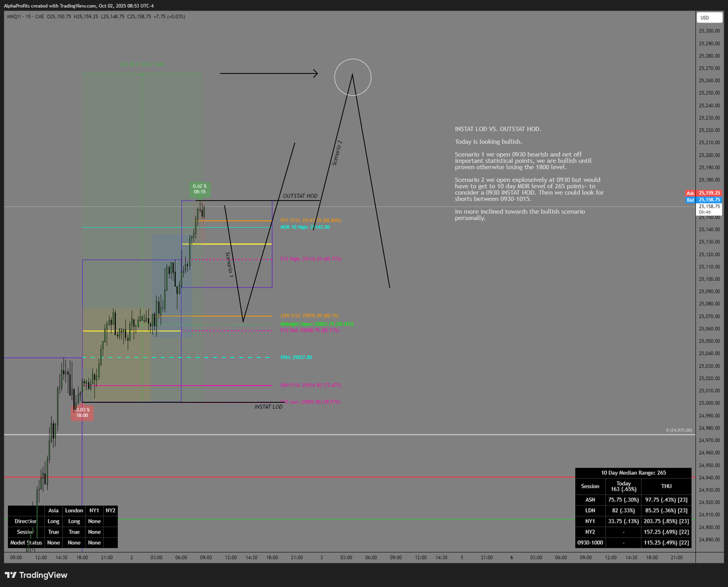Click the 25,000.00 price axis label
Screen dimensions: 728x587
(x=709, y=403)
